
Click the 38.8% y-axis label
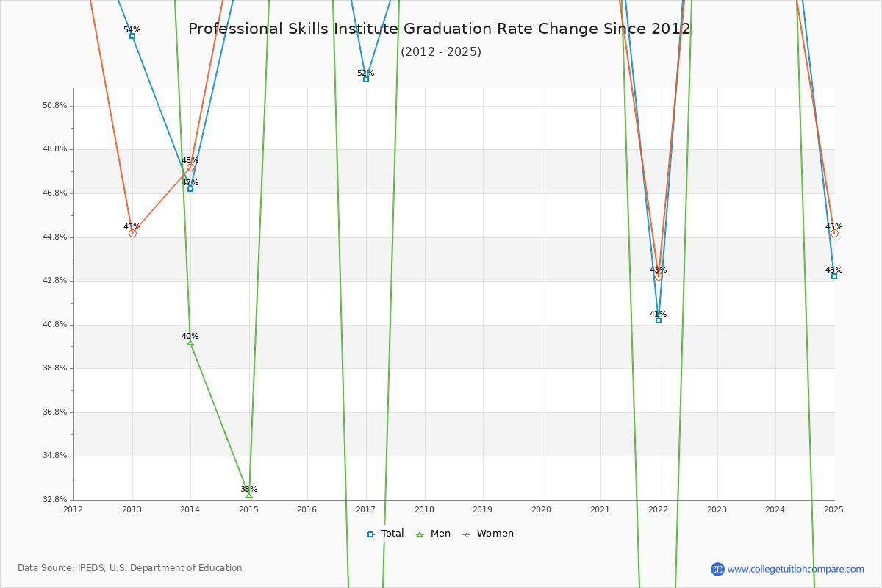pyautogui.click(x=55, y=368)
